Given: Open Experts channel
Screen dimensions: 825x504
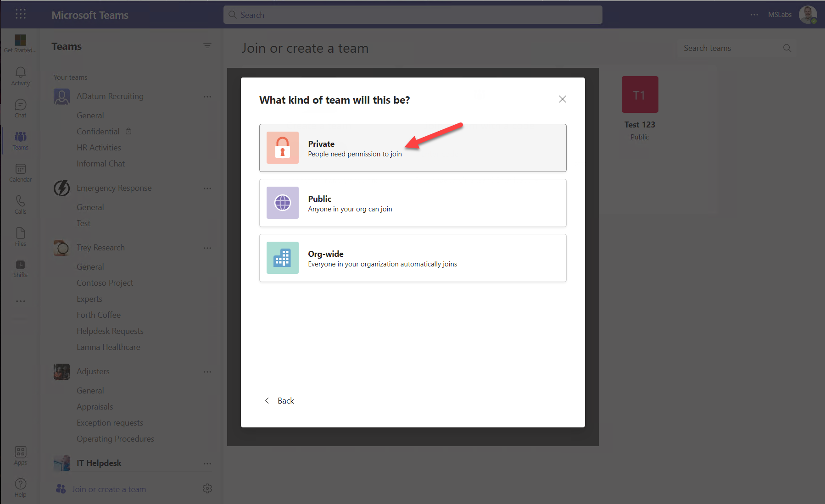Looking at the screenshot, I should (89, 299).
